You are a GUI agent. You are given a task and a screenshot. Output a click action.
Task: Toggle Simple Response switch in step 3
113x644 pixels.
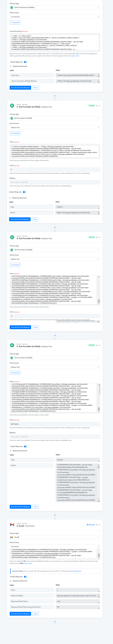tap(24, 192)
